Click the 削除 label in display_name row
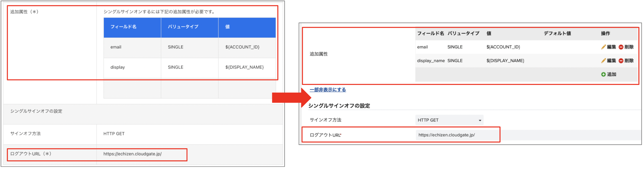This screenshot has height=169, width=644. point(629,61)
